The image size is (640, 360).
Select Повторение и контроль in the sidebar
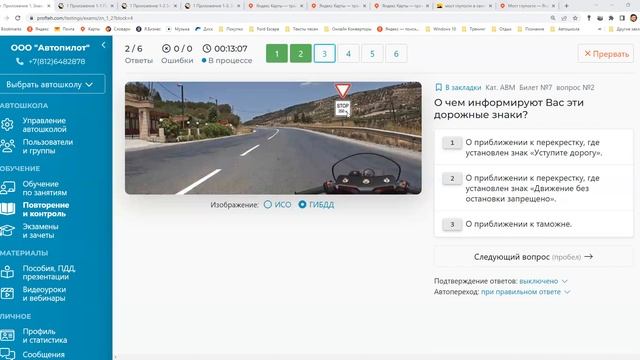coord(46,209)
